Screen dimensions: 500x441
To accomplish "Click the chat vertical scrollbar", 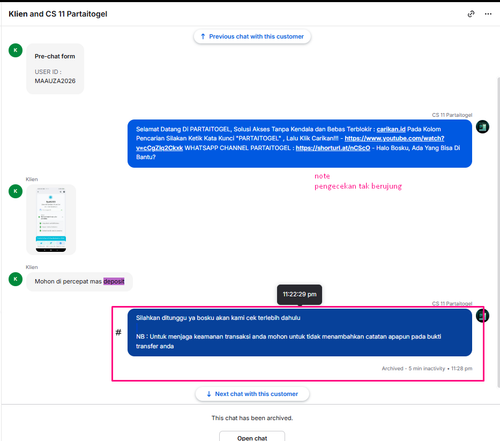I will [498, 232].
